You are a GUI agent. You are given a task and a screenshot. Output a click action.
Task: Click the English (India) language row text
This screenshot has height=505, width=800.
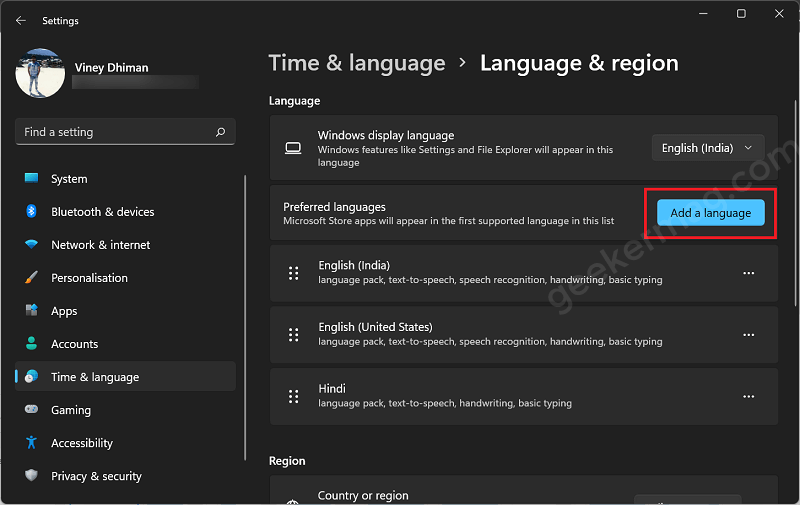pos(354,265)
